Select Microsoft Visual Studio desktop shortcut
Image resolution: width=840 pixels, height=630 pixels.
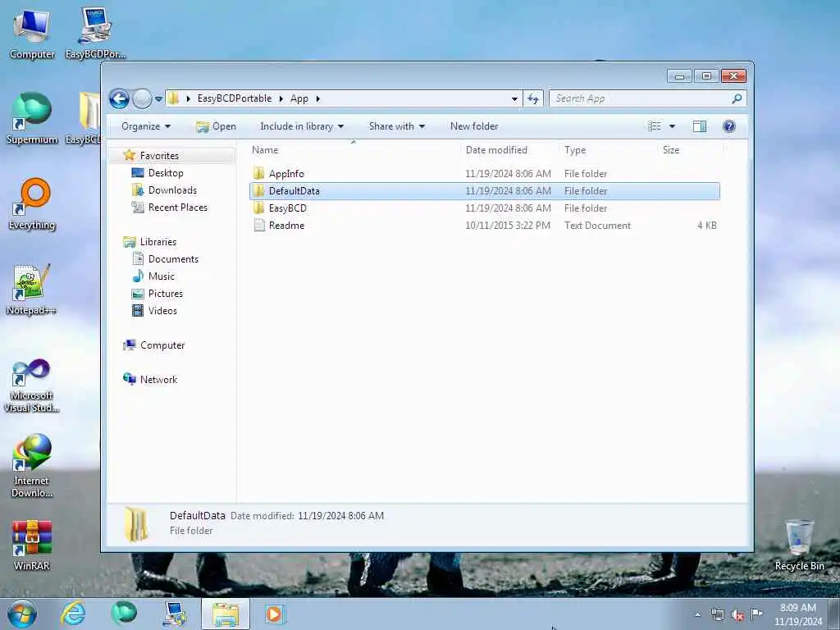click(32, 386)
